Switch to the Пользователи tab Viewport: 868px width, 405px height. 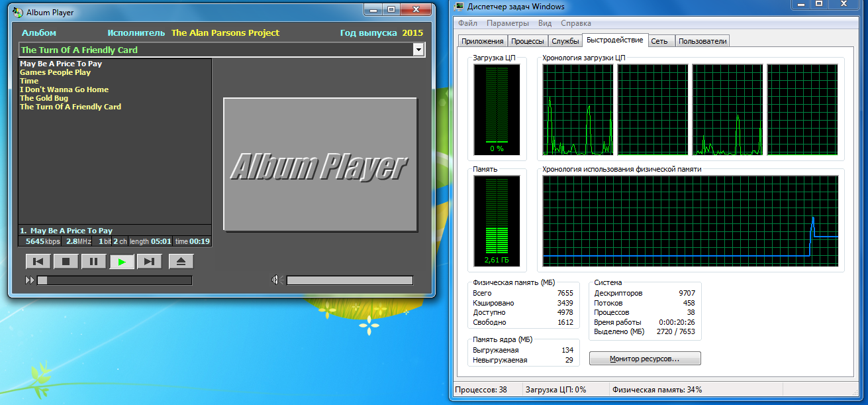702,41
